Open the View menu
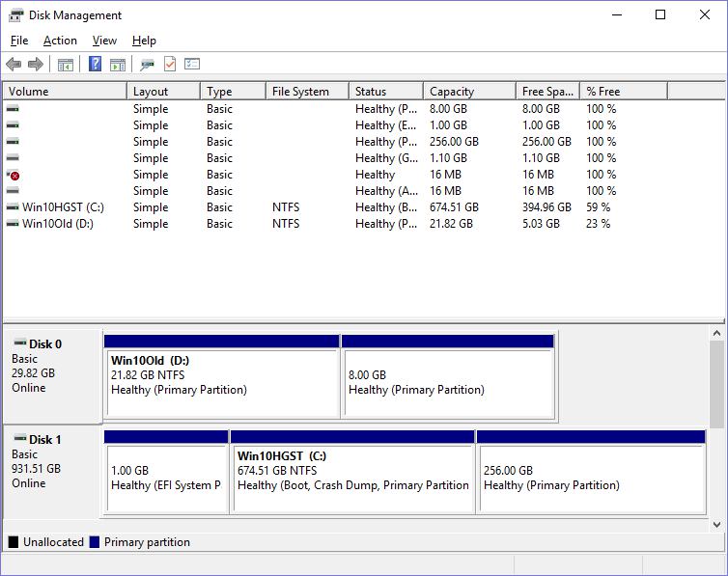728x576 pixels. click(104, 41)
